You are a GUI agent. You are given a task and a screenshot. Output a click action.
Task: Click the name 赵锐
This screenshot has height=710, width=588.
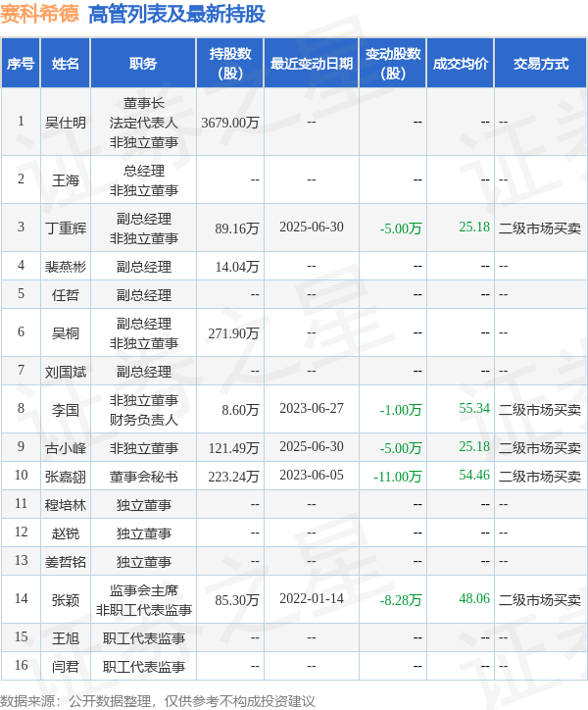pos(66,533)
